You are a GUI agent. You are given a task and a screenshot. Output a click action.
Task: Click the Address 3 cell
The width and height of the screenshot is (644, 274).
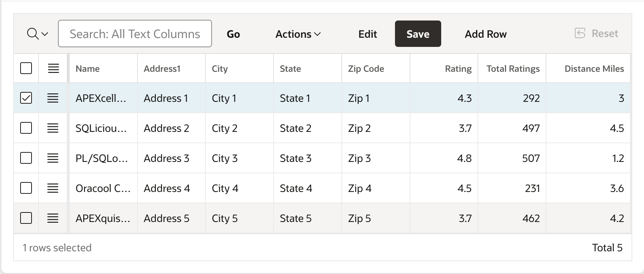click(171, 158)
